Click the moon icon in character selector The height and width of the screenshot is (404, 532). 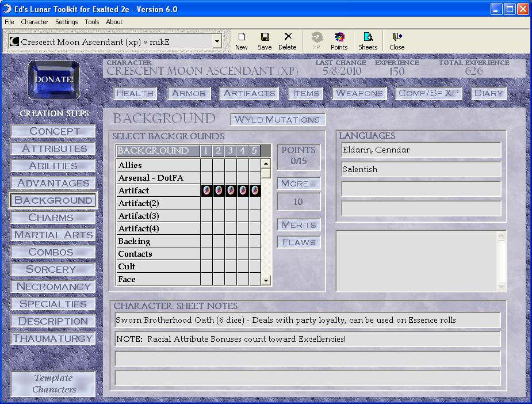14,42
